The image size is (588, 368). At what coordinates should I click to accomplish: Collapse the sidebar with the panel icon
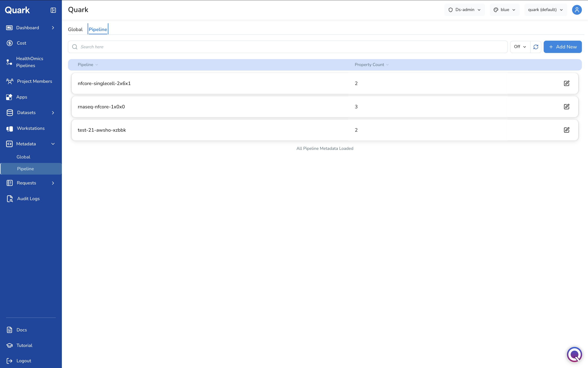click(x=53, y=10)
